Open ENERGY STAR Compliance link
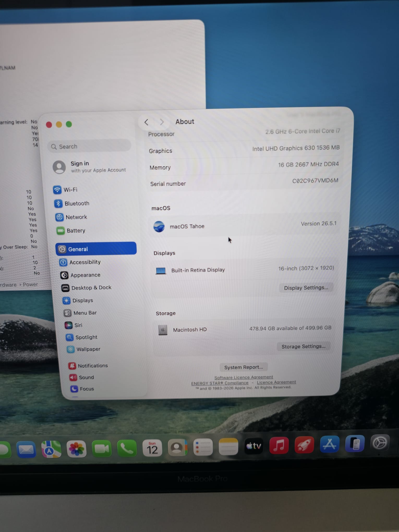This screenshot has height=532, width=399. pyautogui.click(x=220, y=383)
